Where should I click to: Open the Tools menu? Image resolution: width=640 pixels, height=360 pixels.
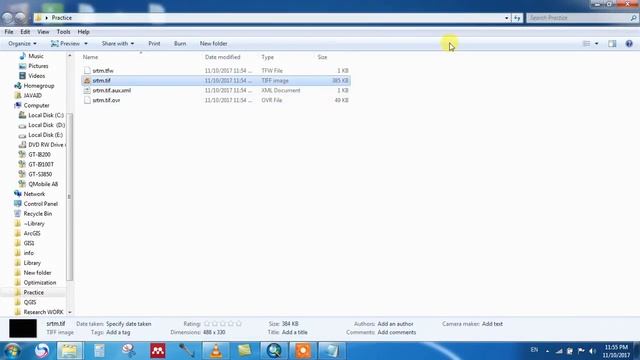(63, 32)
